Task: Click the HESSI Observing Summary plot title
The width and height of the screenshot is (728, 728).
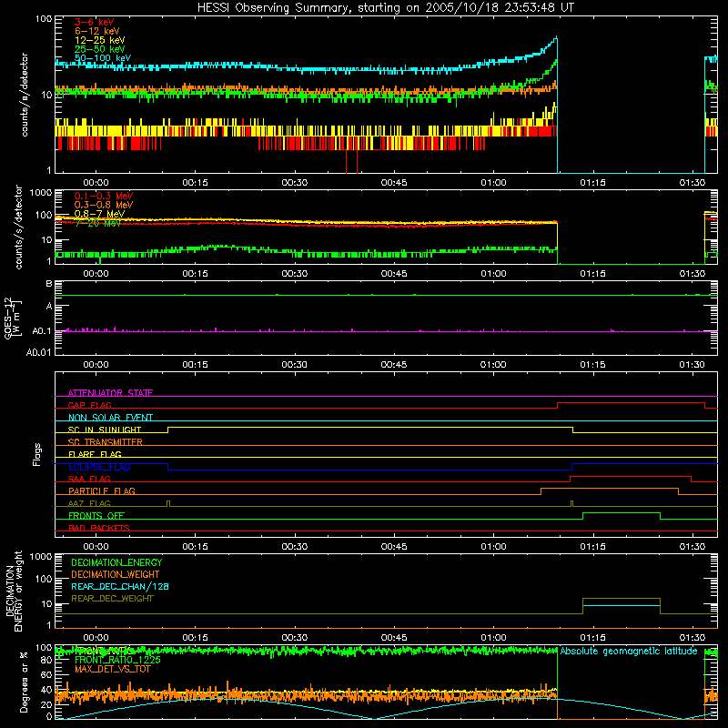Action: click(x=386, y=8)
